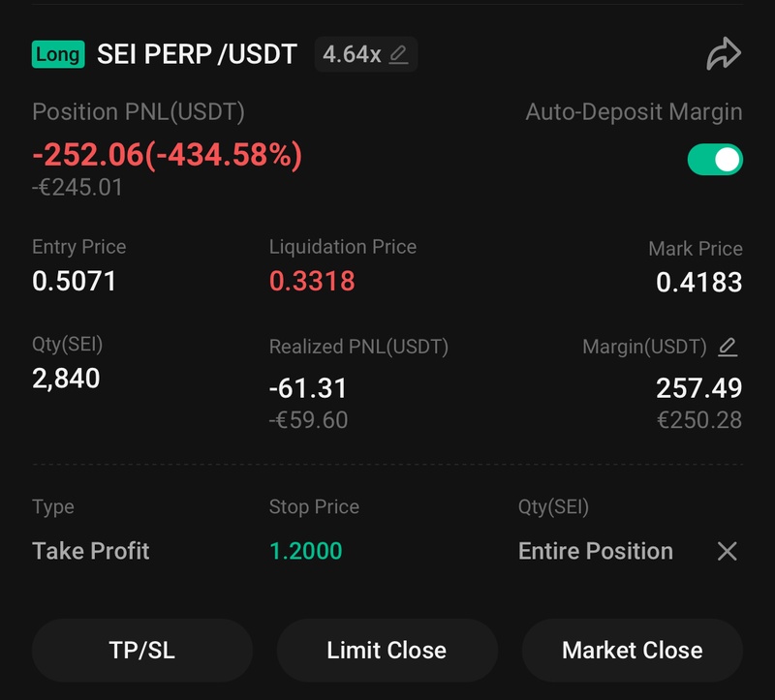The image size is (775, 700).
Task: Click the Position PNL value -252.06
Action: (x=167, y=155)
